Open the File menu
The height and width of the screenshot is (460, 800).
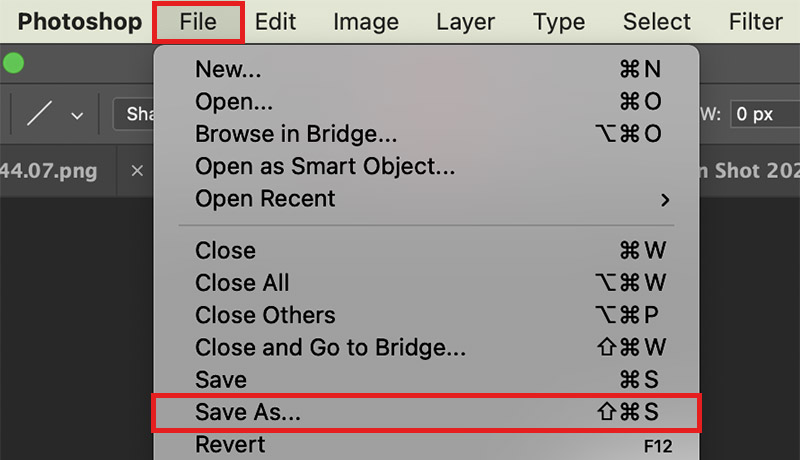coord(198,22)
